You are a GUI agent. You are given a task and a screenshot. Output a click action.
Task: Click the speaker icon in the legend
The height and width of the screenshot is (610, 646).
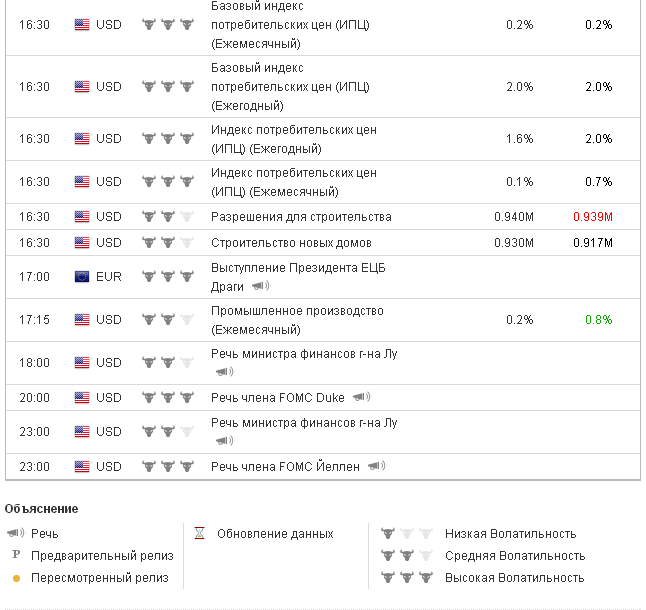[x=16, y=533]
